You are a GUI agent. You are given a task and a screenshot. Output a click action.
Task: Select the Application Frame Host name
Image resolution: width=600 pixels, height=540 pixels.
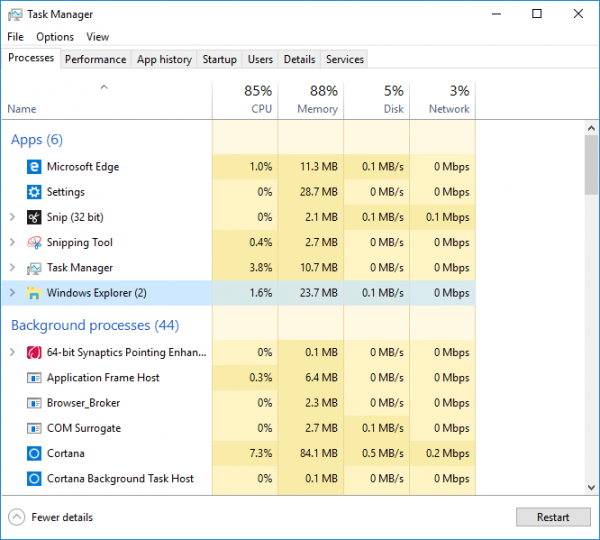point(103,378)
